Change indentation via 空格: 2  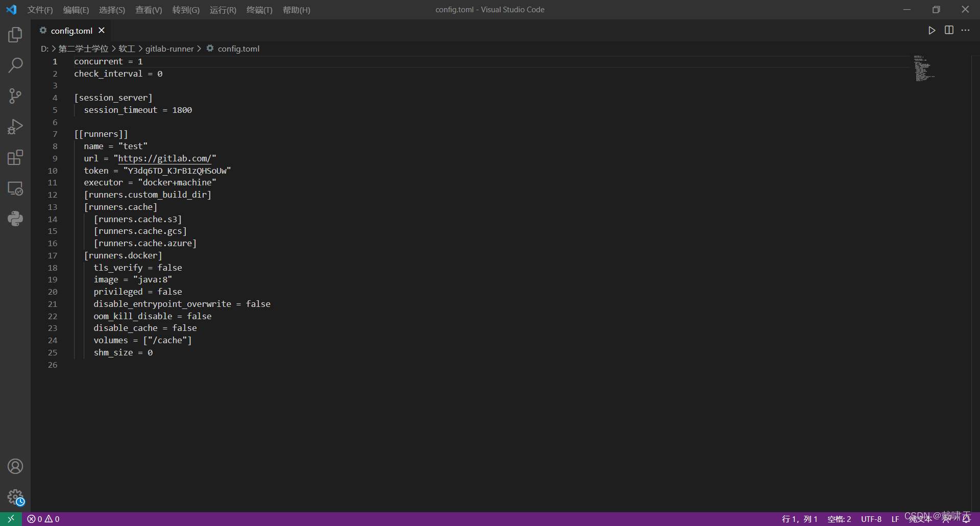click(x=839, y=519)
